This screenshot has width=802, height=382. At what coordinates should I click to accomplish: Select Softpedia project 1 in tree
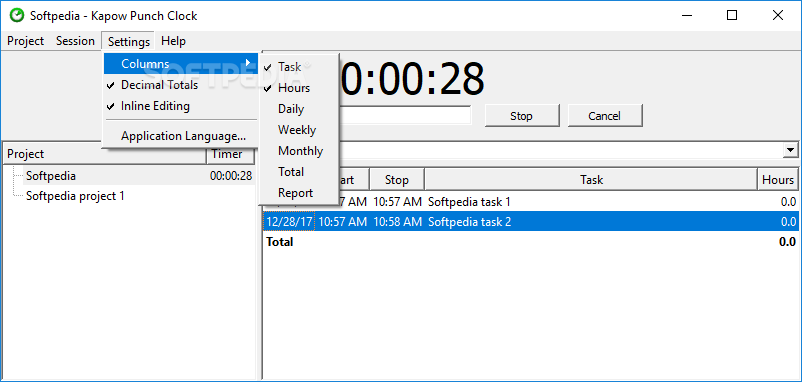pyautogui.click(x=75, y=196)
